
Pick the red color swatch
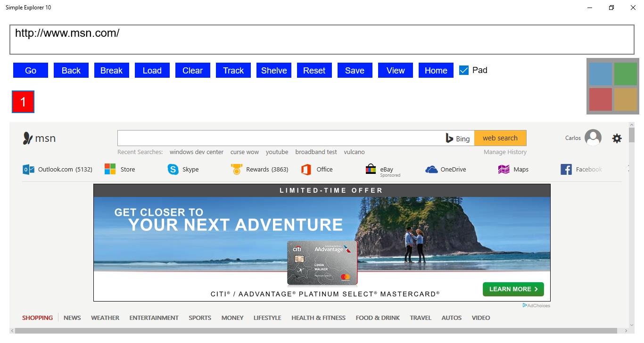click(601, 99)
